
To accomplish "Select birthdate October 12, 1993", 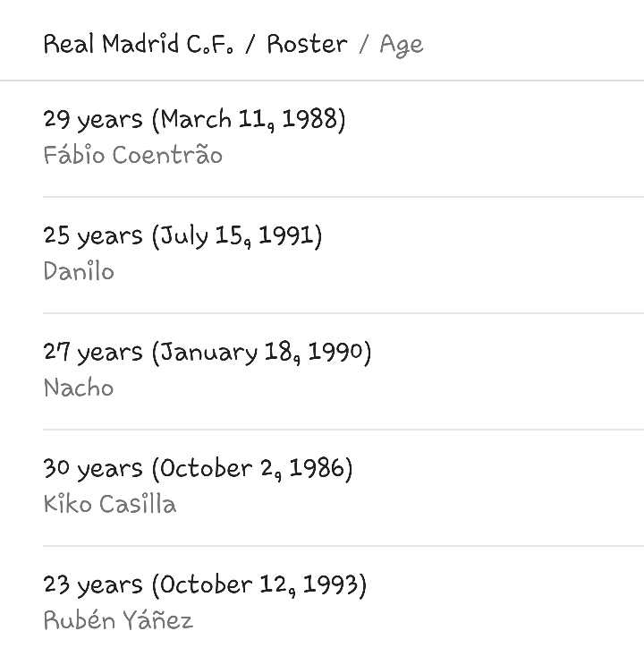I will (x=258, y=584).
